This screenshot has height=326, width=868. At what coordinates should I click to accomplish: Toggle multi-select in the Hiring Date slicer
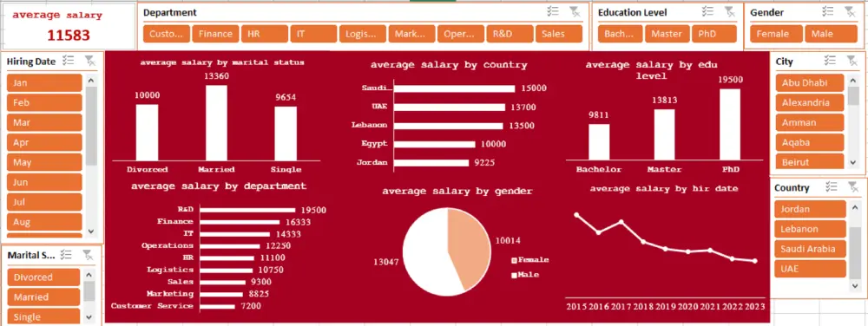68,61
